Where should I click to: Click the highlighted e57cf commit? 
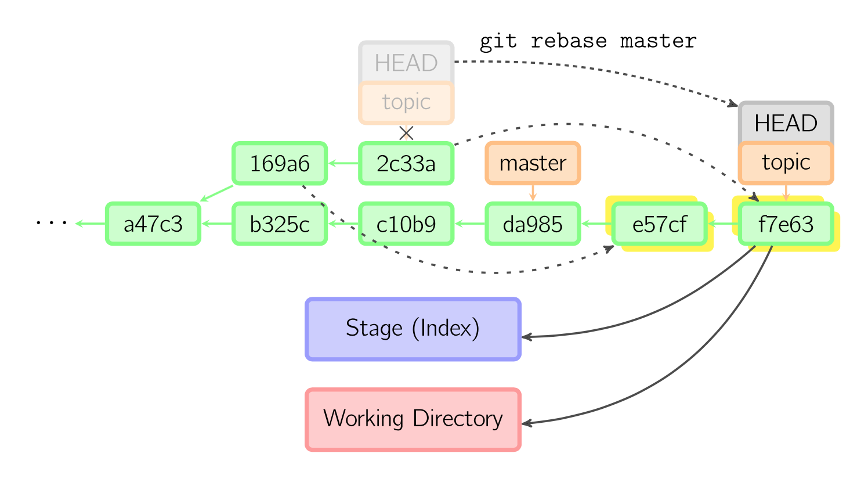click(660, 224)
